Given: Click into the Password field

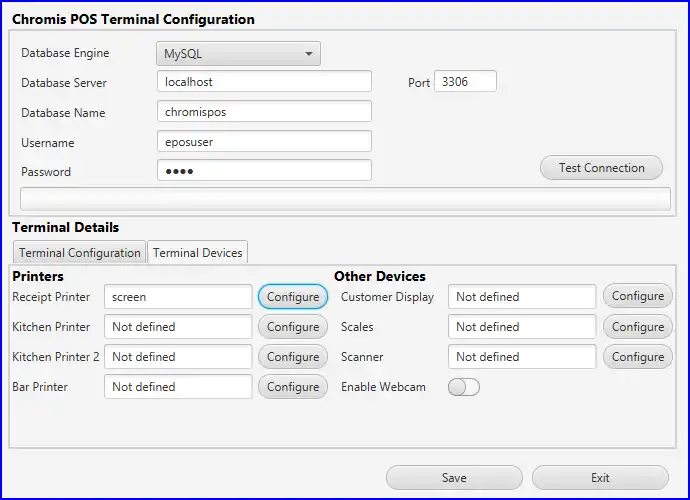Looking at the screenshot, I should (x=264, y=171).
